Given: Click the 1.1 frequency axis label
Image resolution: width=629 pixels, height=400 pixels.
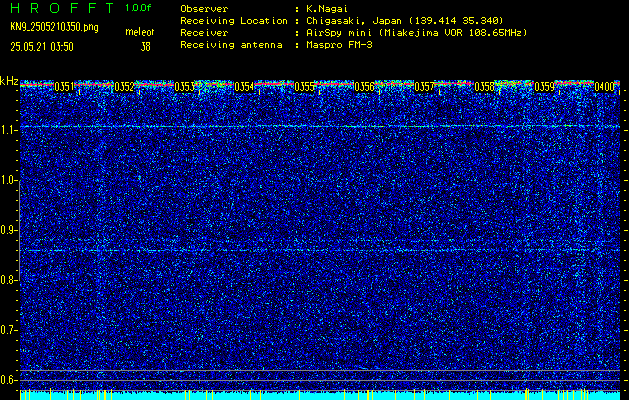Looking at the screenshot, I should pos(7,131).
